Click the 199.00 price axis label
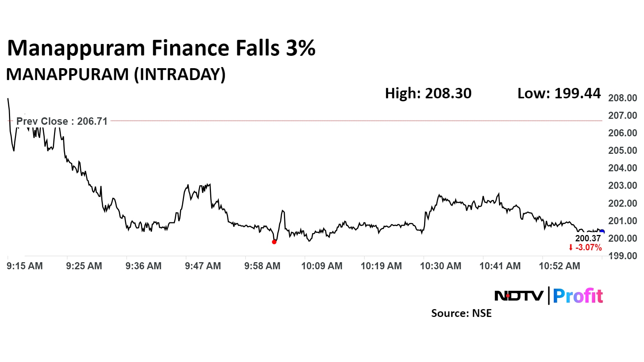 coord(622,256)
